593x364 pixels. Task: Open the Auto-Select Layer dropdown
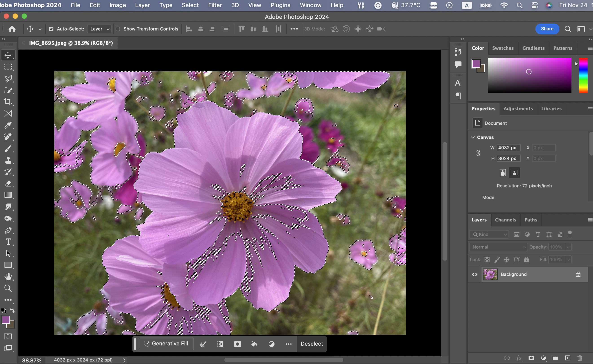tap(99, 29)
